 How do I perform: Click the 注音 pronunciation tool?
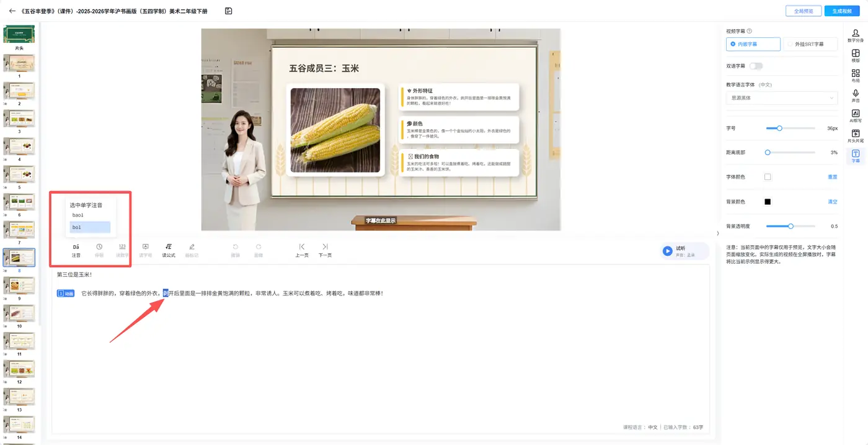[76, 250]
